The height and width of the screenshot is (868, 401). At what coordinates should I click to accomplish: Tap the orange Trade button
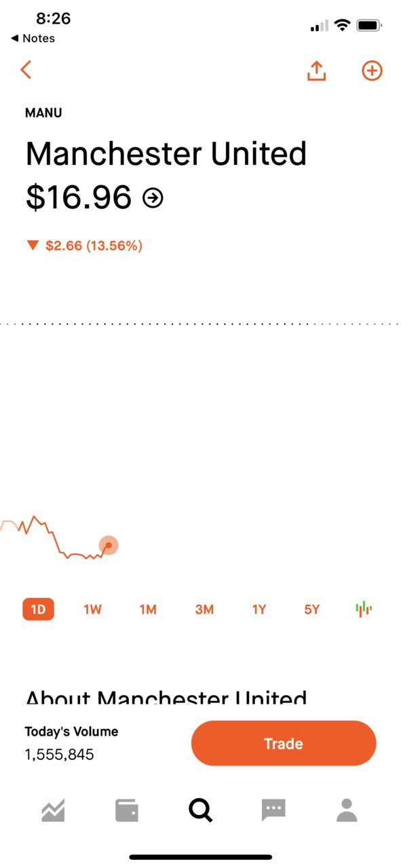click(x=284, y=743)
